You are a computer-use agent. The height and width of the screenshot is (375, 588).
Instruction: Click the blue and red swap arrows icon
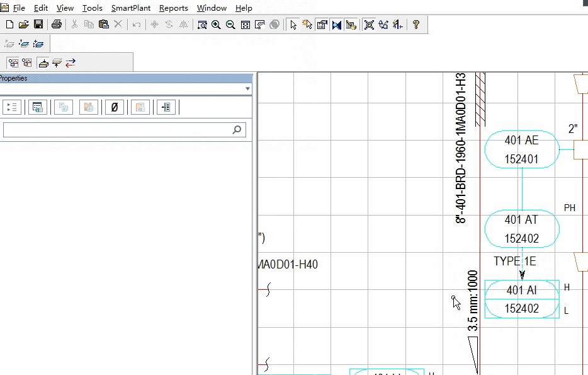[x=71, y=62]
